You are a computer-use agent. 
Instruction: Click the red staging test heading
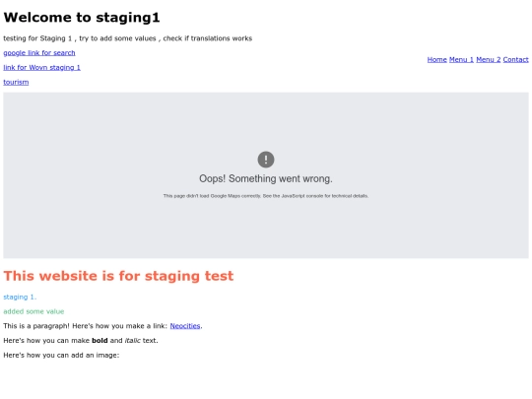[118, 276]
